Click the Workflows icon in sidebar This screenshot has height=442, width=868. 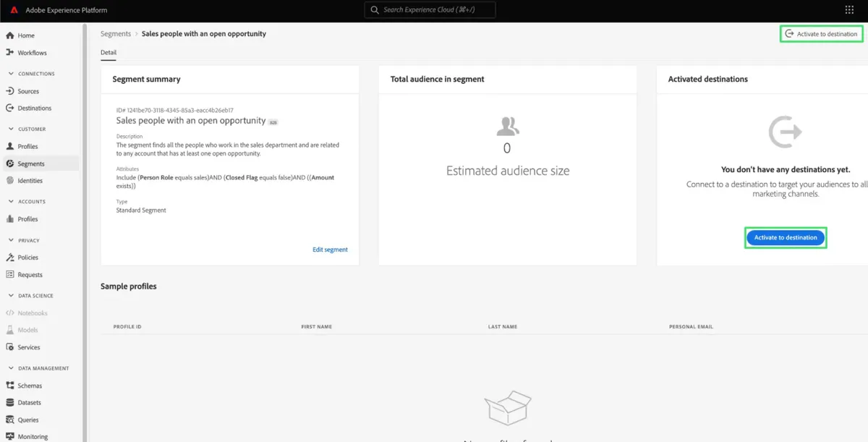(10, 53)
